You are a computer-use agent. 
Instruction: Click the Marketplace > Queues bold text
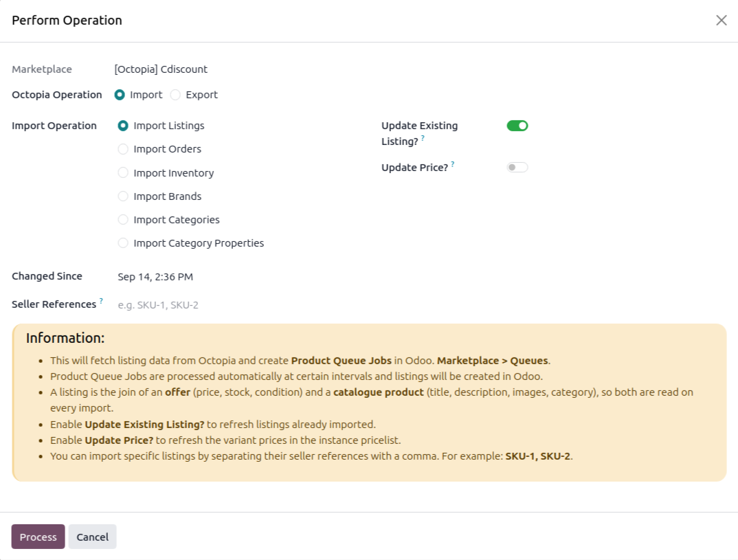click(492, 361)
